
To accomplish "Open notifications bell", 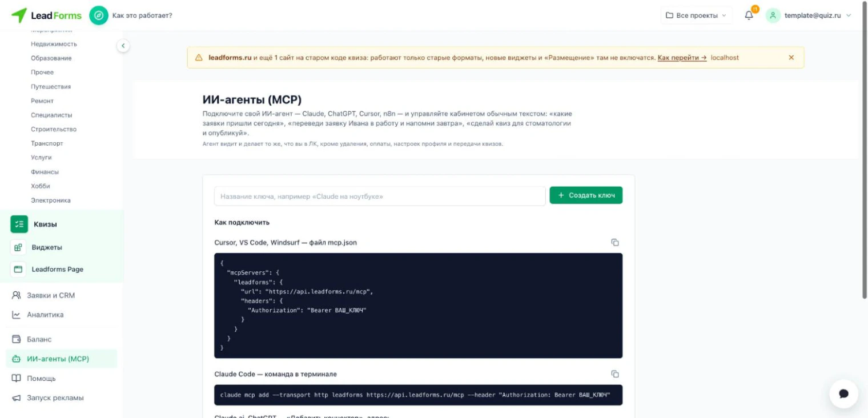I will tap(749, 15).
